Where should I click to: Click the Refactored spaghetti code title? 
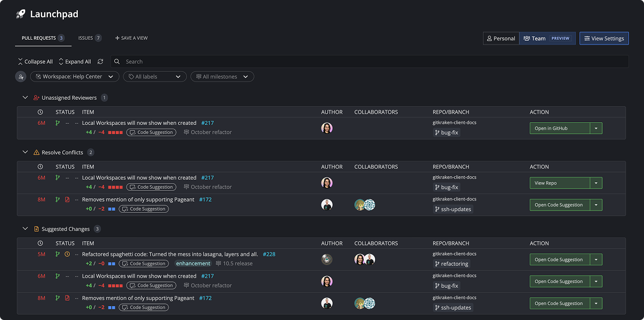170,254
